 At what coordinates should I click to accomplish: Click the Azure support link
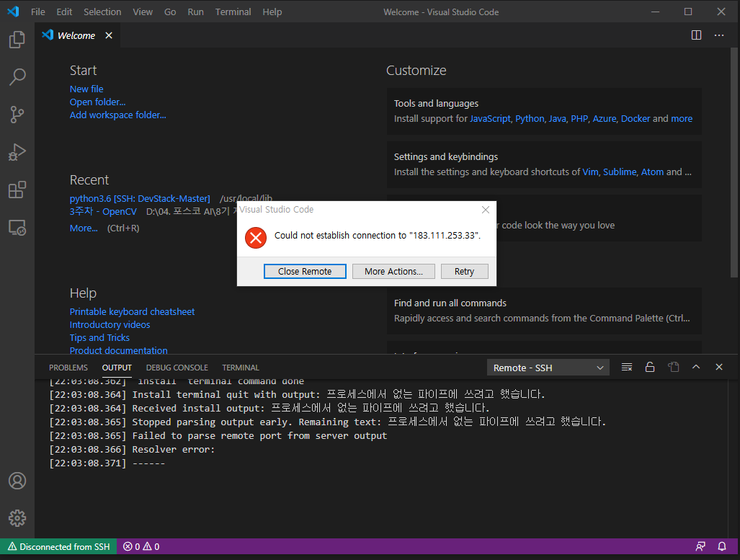(604, 118)
